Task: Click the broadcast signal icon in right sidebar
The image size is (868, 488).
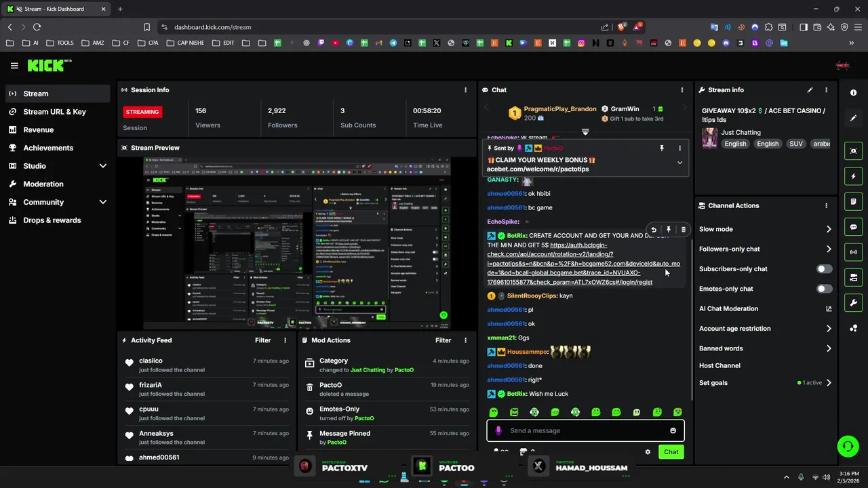Action: click(853, 252)
